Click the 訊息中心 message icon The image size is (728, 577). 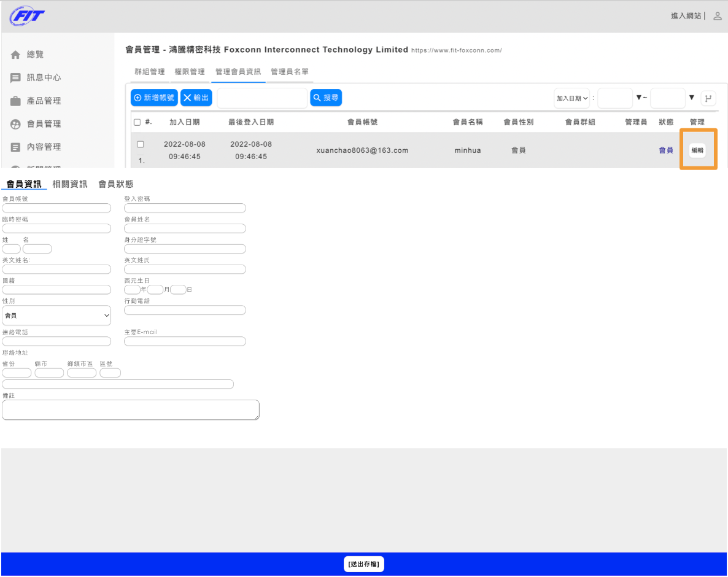click(15, 78)
